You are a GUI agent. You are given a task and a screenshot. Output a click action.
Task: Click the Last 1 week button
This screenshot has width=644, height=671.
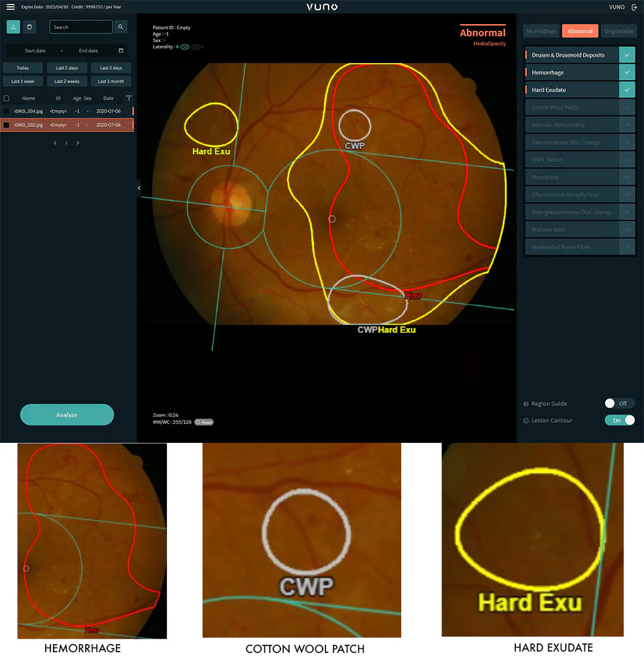pyautogui.click(x=23, y=81)
